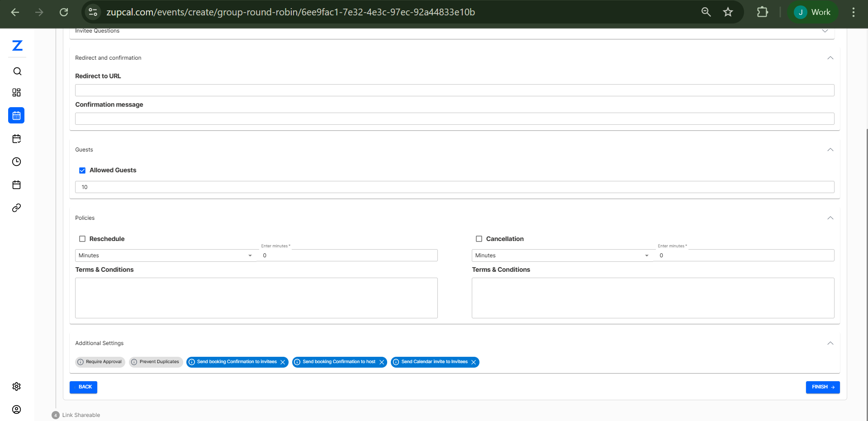Image resolution: width=868 pixels, height=421 pixels.
Task: Open the dashboard grid icon in sidebar
Action: (x=17, y=93)
